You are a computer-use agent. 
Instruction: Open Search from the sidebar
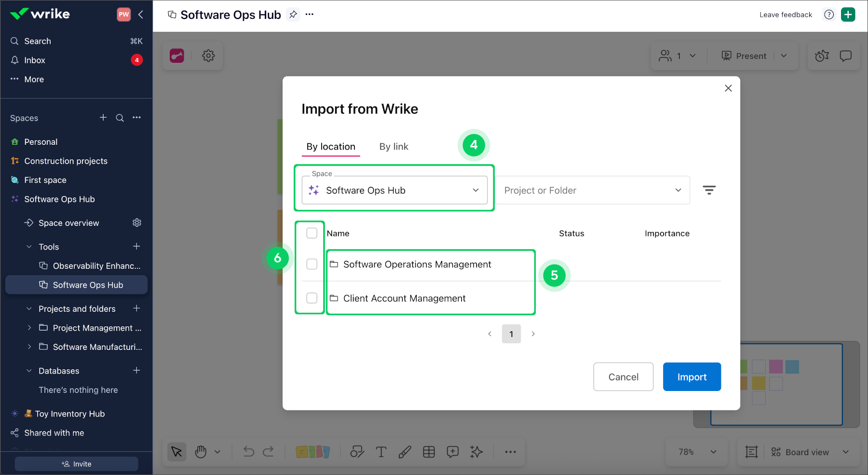[x=37, y=41]
